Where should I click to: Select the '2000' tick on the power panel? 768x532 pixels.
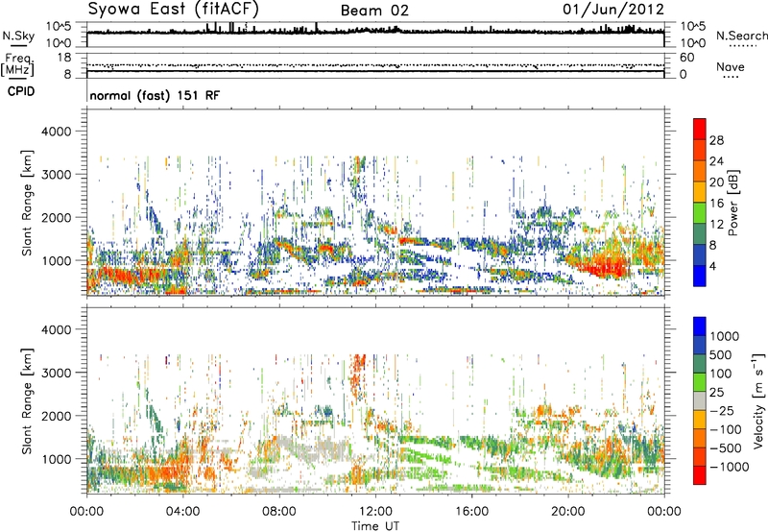[x=57, y=217]
